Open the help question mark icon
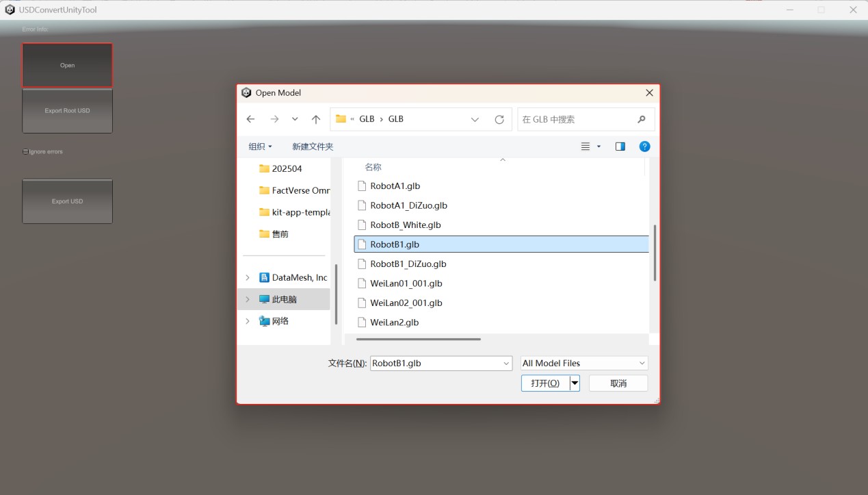The image size is (868, 495). (x=644, y=147)
